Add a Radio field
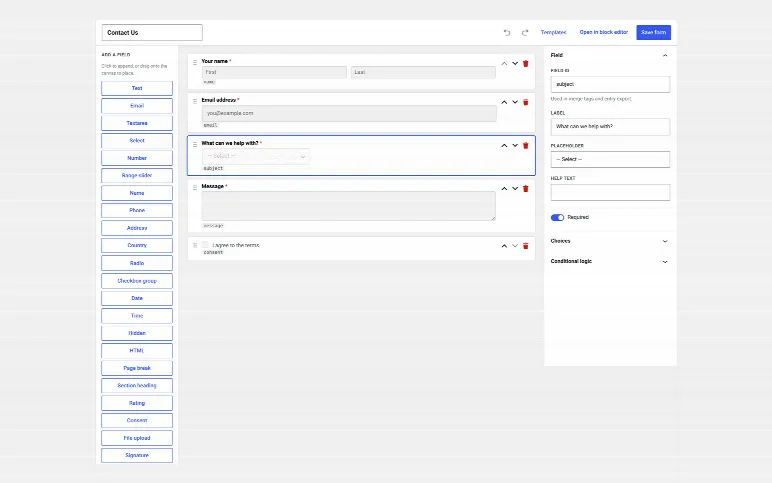This screenshot has width=772, height=483. 137,263
